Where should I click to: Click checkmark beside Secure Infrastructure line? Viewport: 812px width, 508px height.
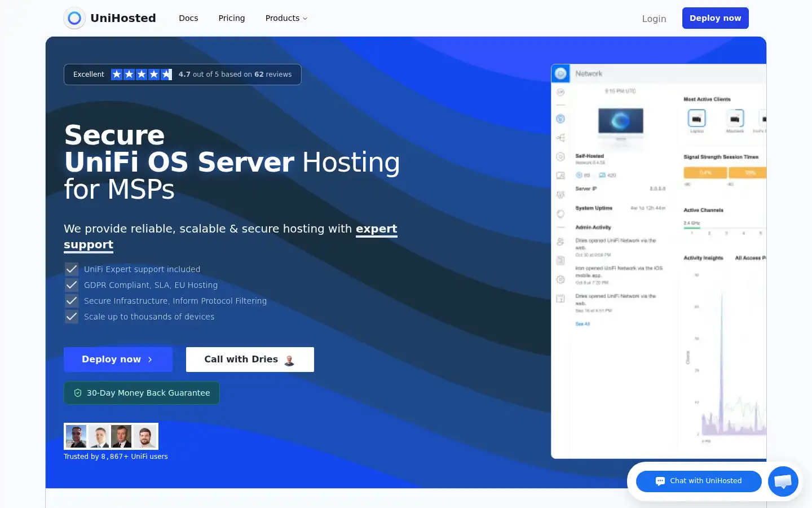72,300
